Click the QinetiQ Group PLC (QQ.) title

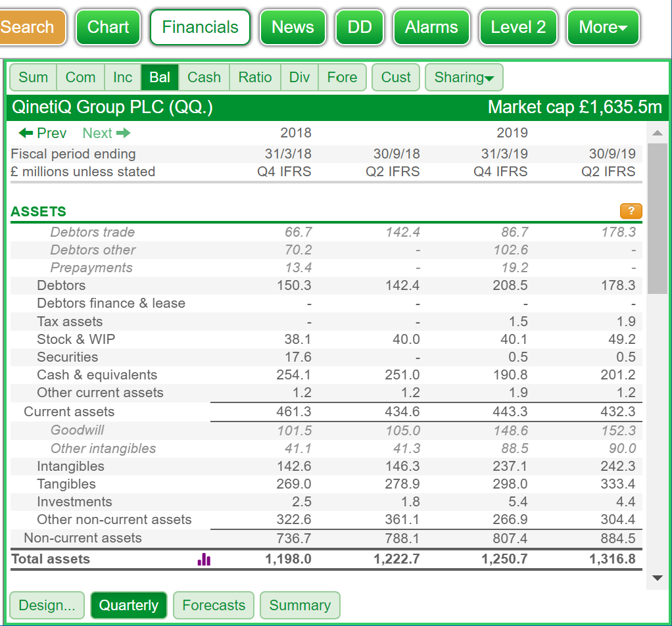click(x=112, y=107)
